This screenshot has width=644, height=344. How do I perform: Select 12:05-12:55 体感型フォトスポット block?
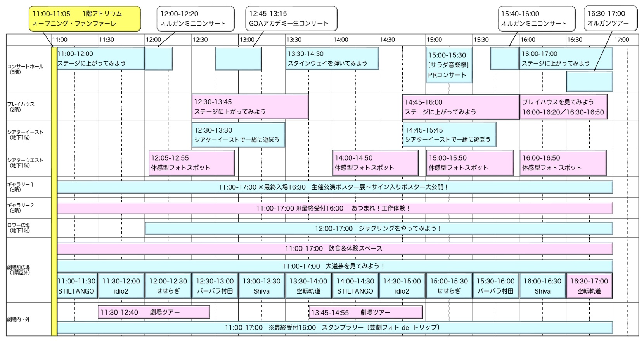click(192, 163)
